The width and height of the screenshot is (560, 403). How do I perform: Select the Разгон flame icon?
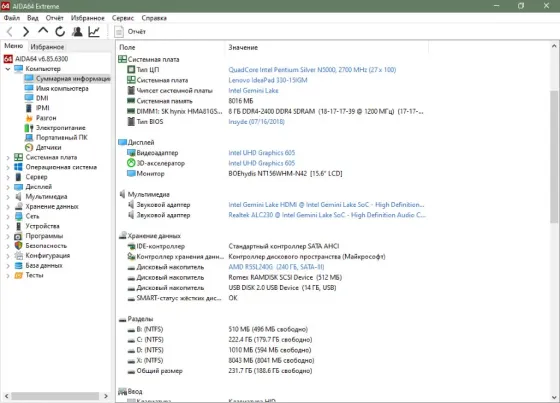(29, 118)
